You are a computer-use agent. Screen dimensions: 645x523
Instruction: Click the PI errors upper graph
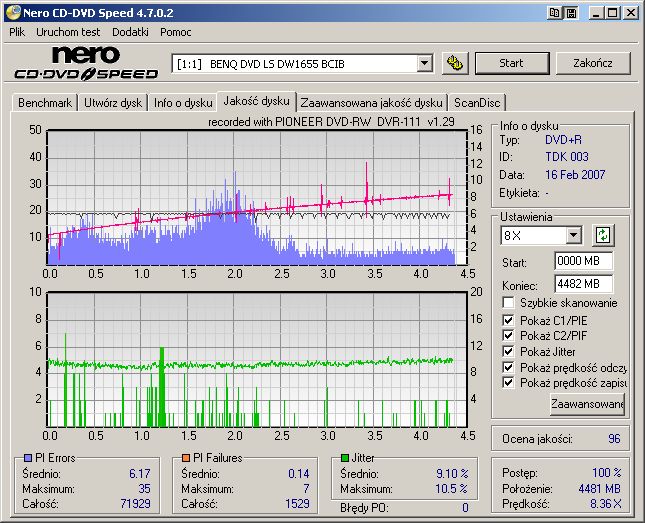(x=257, y=198)
